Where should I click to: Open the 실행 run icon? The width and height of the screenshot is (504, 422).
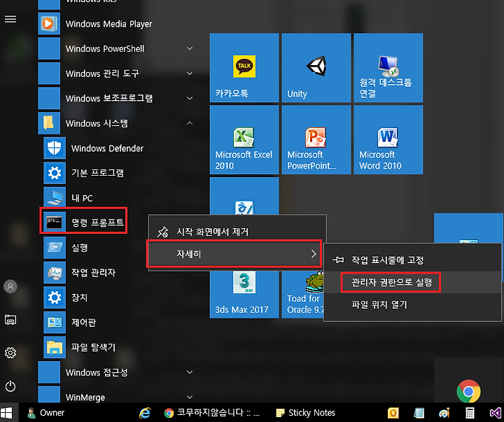click(x=55, y=248)
